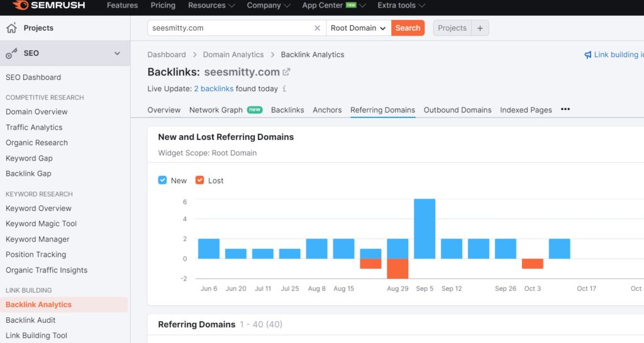The image size is (644, 343).
Task: Open Pricing in top navigation
Action: click(x=163, y=5)
